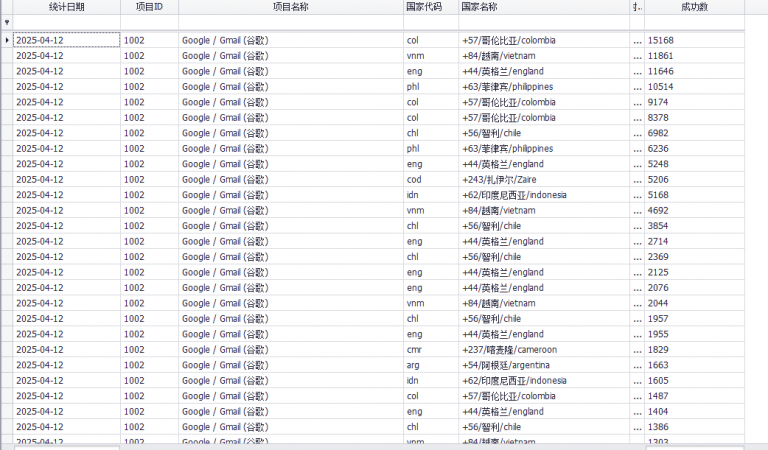Select the success count cell 5206

pyautogui.click(x=694, y=179)
